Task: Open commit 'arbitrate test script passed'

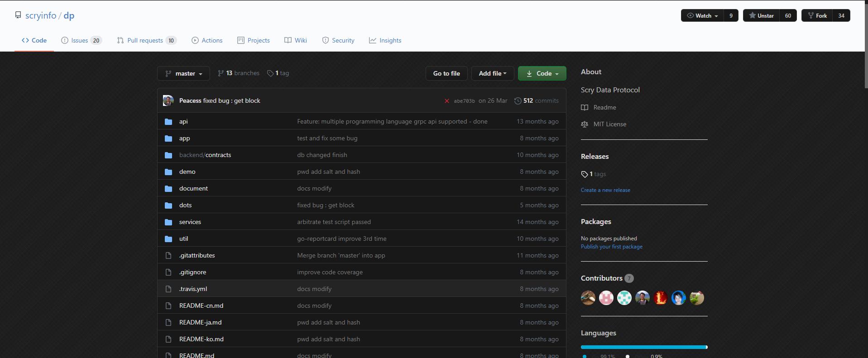Action: pyautogui.click(x=334, y=222)
